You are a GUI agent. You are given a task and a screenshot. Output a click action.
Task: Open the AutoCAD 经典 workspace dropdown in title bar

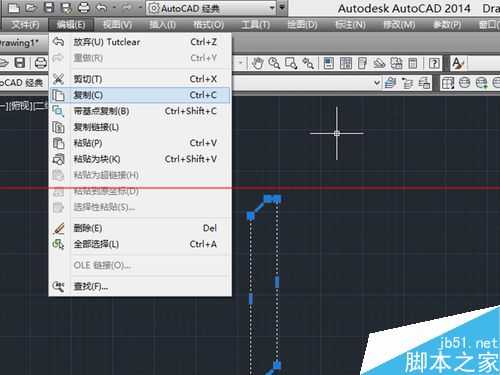pyautogui.click(x=212, y=8)
